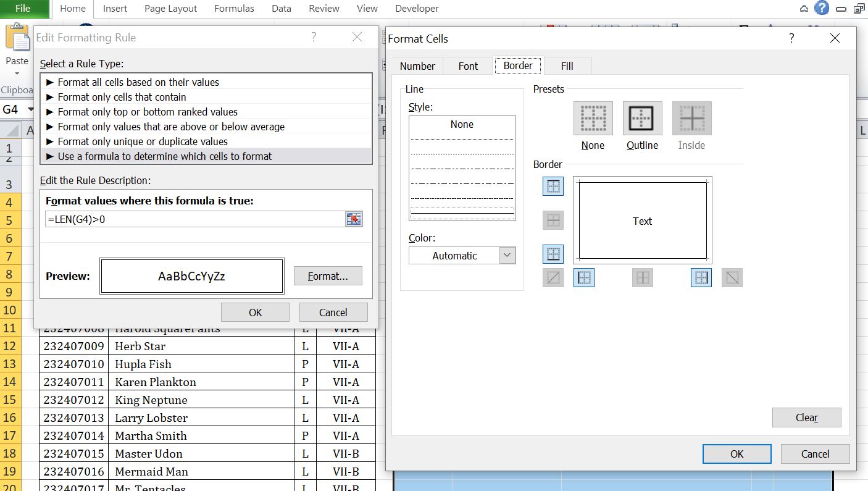This screenshot has width=868, height=491.
Task: Click the right vertical border icon
Action: [701, 277]
